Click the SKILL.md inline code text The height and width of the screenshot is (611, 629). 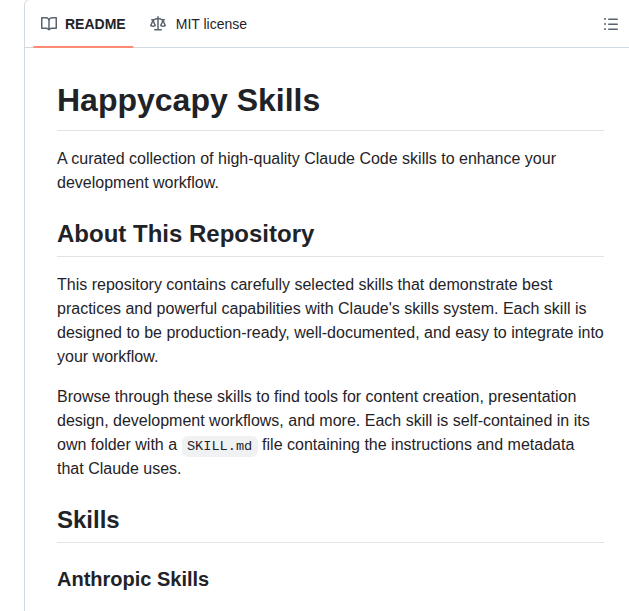(x=219, y=446)
